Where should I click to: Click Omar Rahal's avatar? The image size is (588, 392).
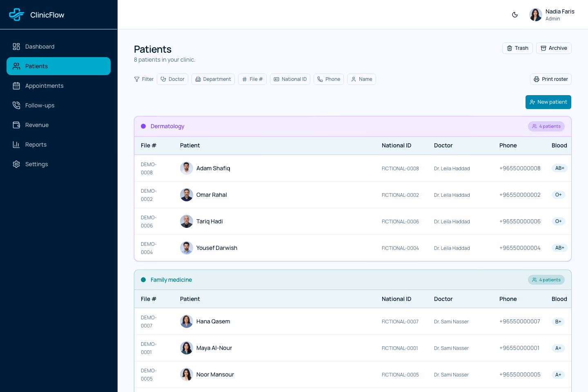[x=187, y=195]
